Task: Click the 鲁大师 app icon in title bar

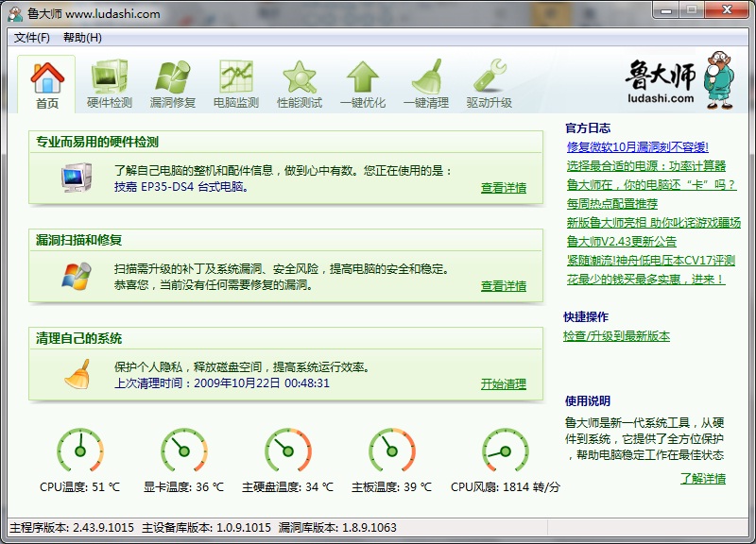Action: coord(15,13)
